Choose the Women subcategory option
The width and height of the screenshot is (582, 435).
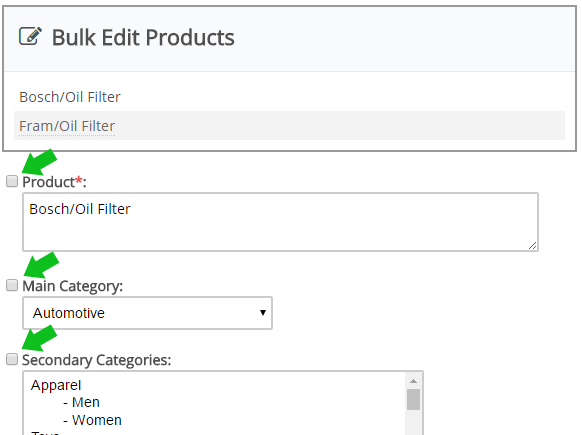click(x=92, y=420)
